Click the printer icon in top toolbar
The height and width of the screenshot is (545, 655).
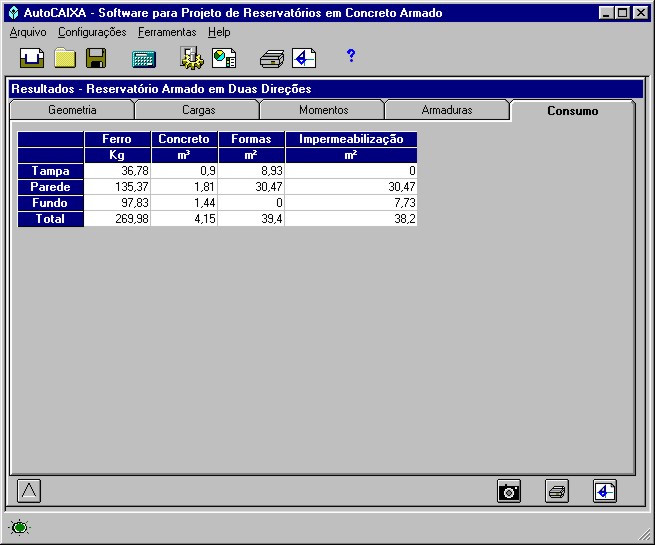click(272, 58)
